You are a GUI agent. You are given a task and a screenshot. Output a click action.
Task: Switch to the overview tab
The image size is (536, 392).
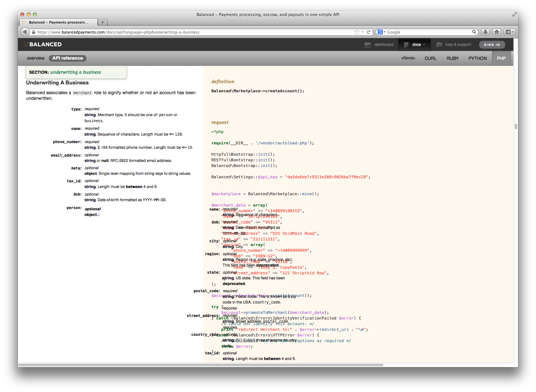tap(36, 58)
